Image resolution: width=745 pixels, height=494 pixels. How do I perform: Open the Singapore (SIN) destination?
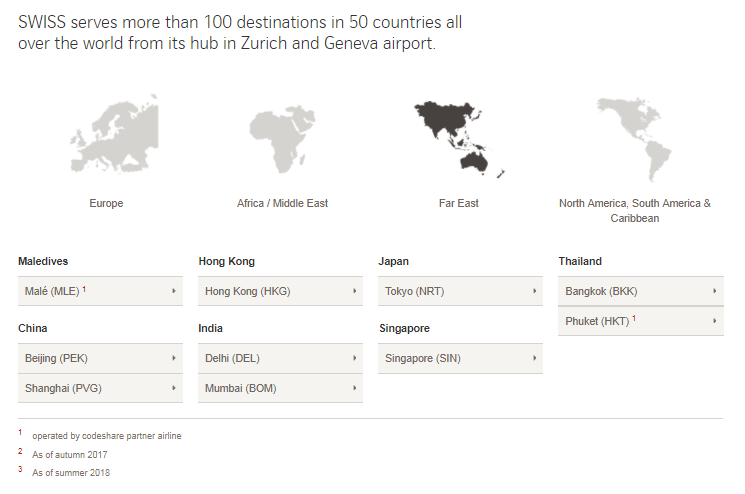tap(460, 358)
